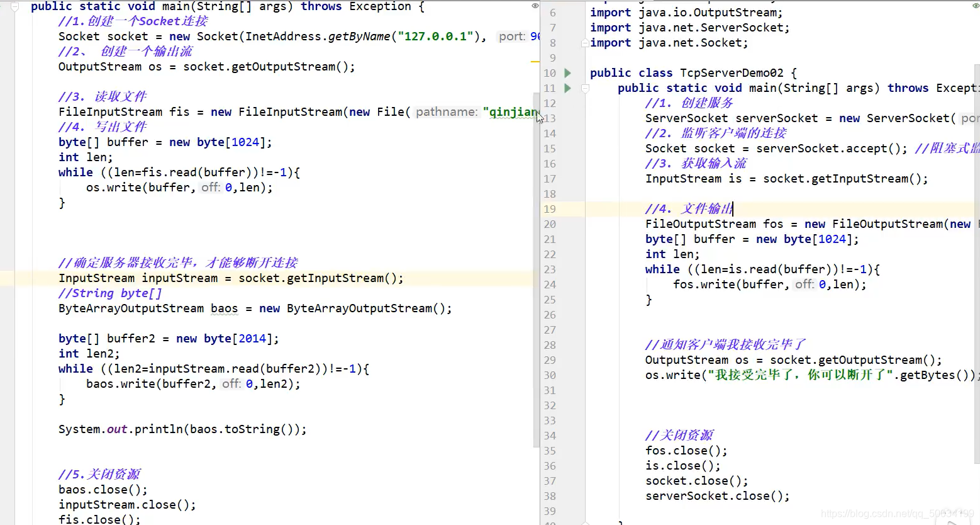
Task: Click the left editor vertical scrollbar thumb
Action: click(537, 269)
